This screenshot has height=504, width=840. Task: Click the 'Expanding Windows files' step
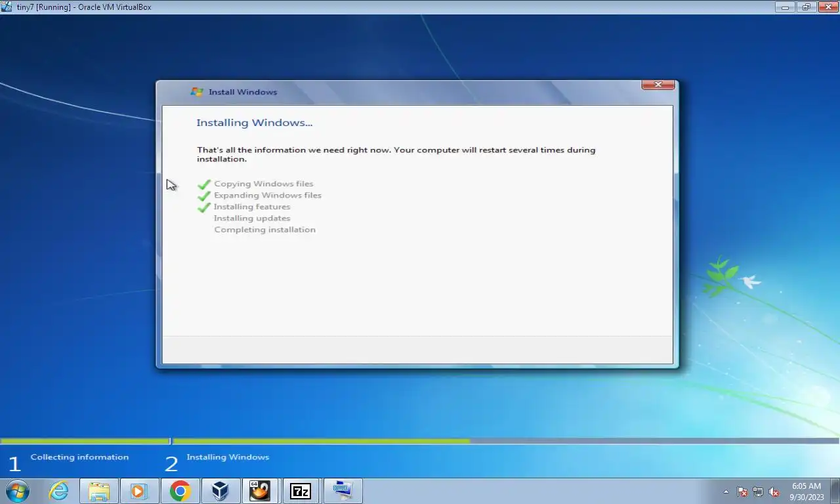pos(268,195)
